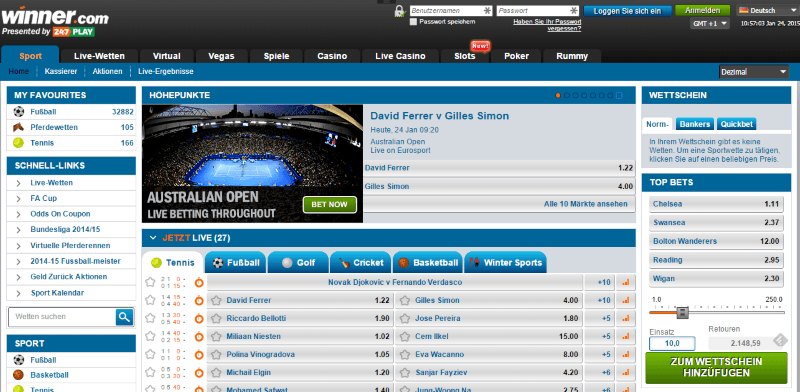Click the football icon in Sport list

click(x=18, y=360)
